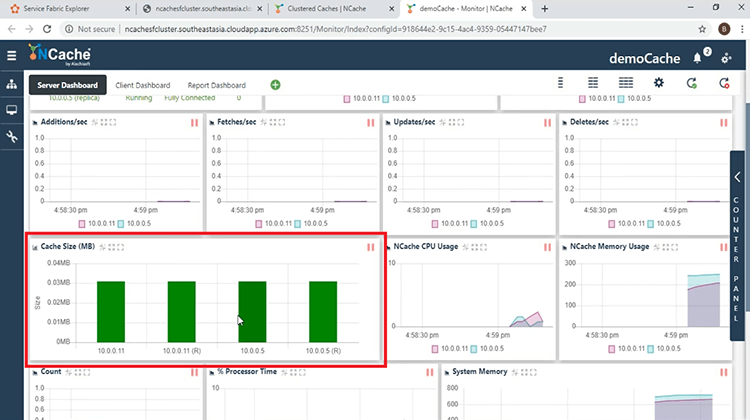The image size is (750, 420).
Task: Open dashboard settings gear in toolbar
Action: [x=659, y=83]
